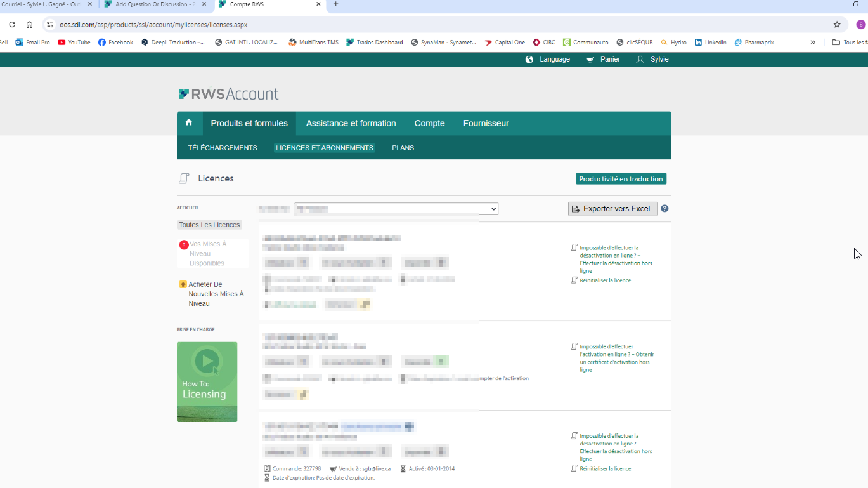This screenshot has width=868, height=488.
Task: Open the SynaMan - Synamet... bookmark
Action: click(x=443, y=43)
